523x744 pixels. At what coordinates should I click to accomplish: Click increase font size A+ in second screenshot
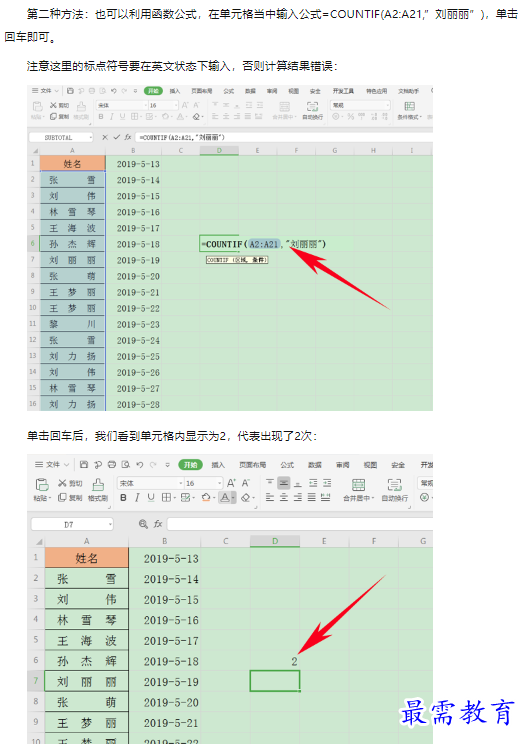(x=231, y=483)
